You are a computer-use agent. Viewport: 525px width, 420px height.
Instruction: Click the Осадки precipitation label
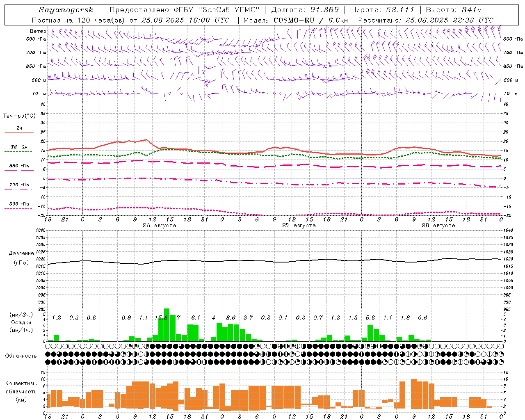click(21, 323)
